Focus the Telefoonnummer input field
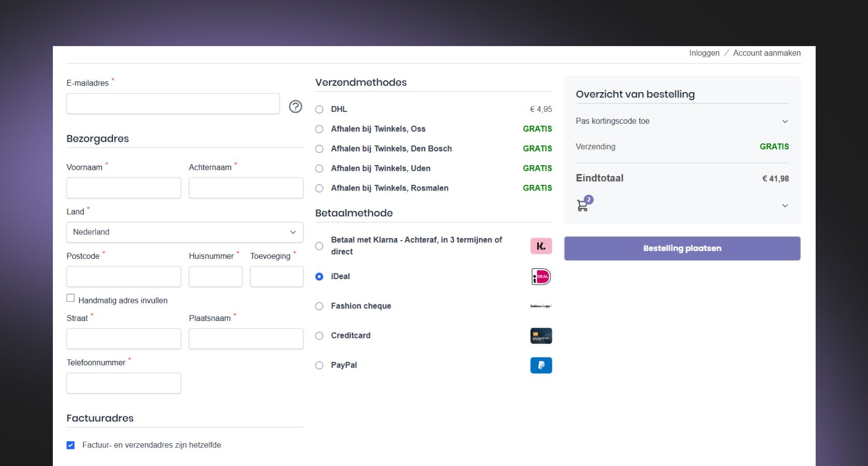The image size is (868, 466). [x=124, y=383]
